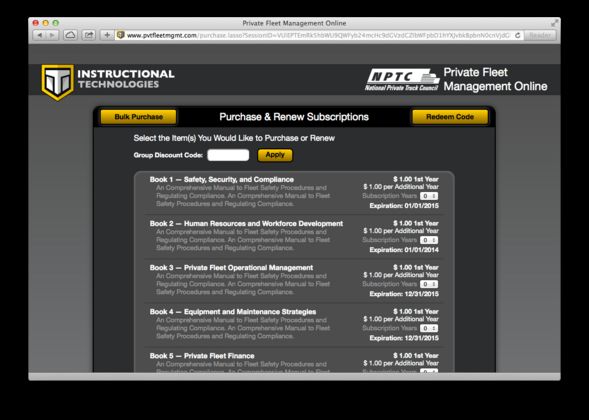
Task: Toggle full screen arrows at window corner
Action: (x=554, y=23)
